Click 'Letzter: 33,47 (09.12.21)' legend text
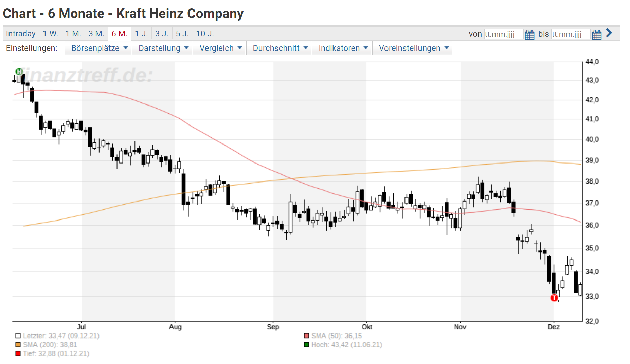630x364 pixels. (61, 336)
